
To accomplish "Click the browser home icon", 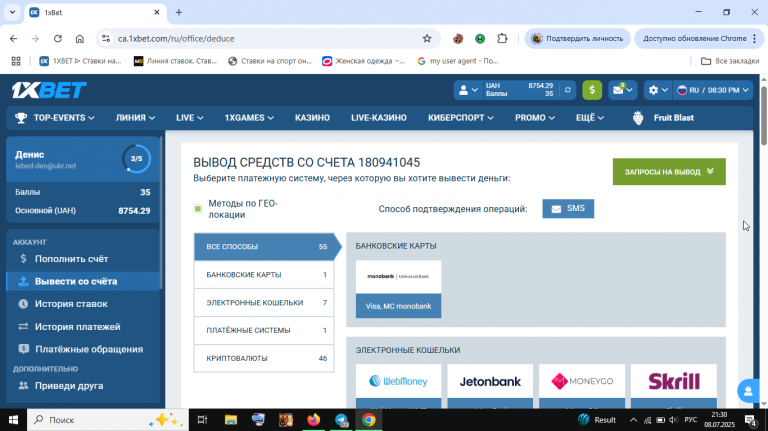I will click(x=80, y=39).
